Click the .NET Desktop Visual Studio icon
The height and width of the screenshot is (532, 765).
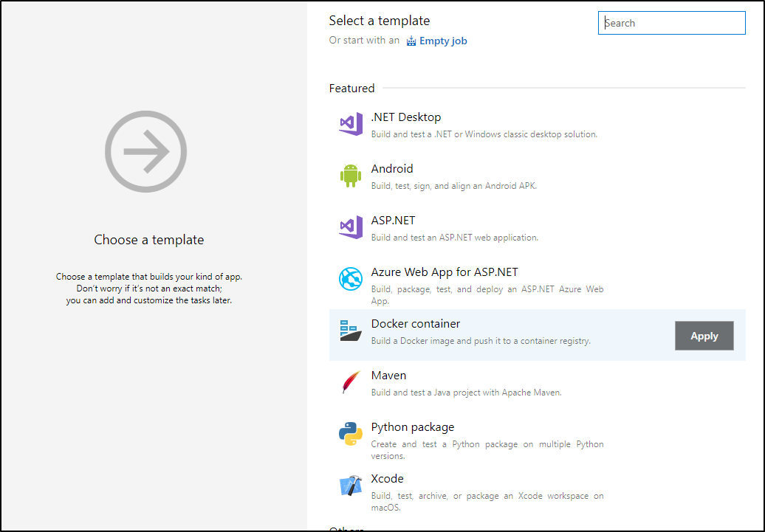pyautogui.click(x=351, y=124)
